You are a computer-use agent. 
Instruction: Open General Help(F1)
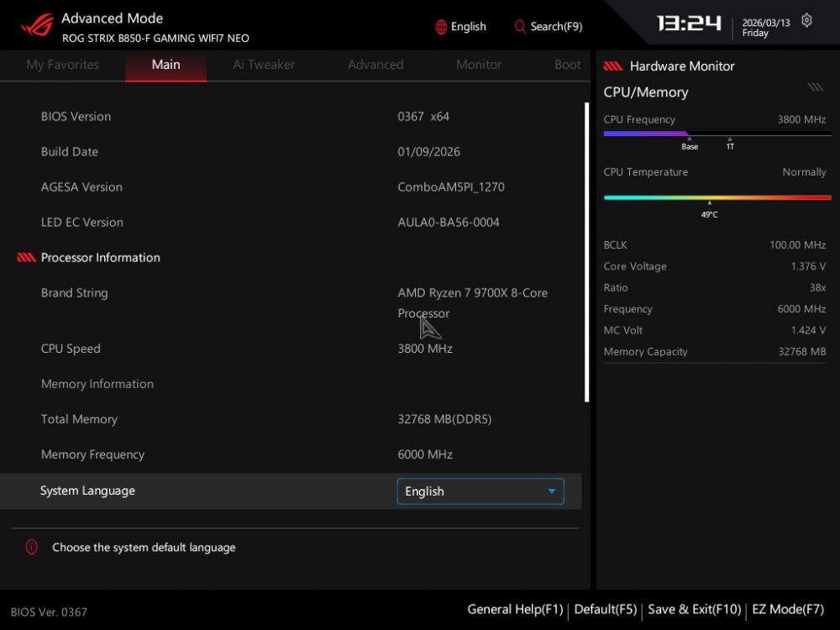(515, 610)
